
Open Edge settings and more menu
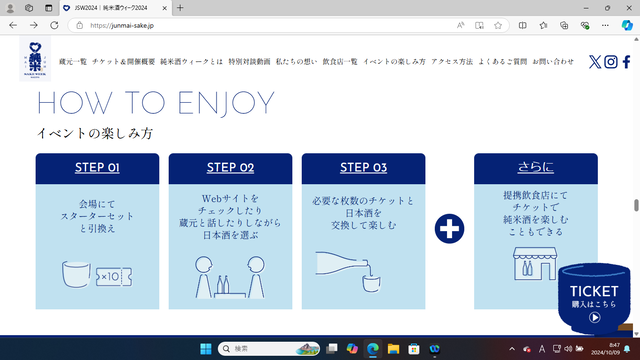point(605,25)
